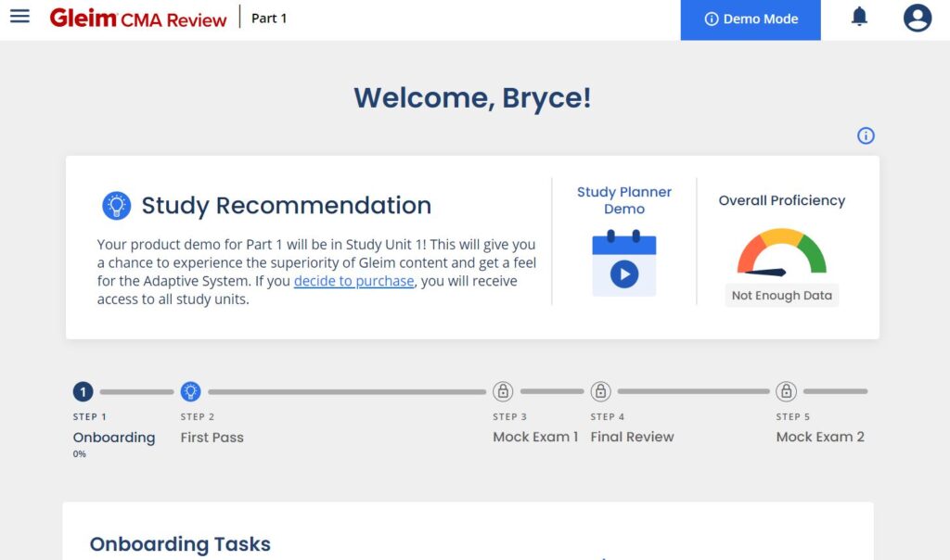
Task: Click the Not Enough Data label
Action: [x=781, y=295]
